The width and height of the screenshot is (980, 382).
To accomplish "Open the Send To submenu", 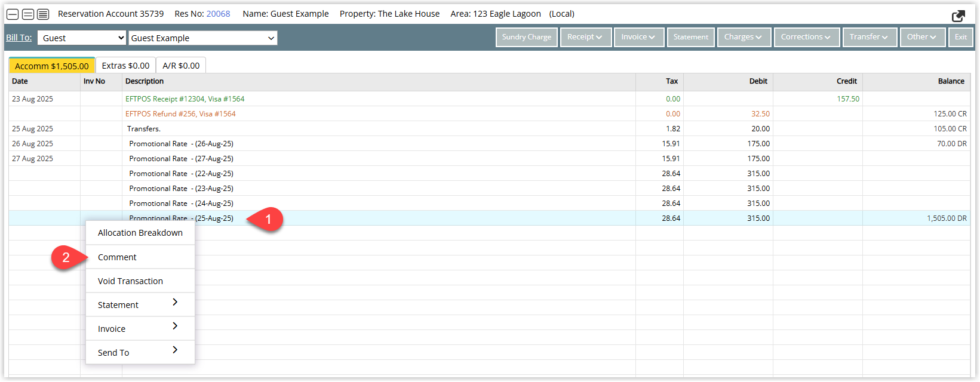I will [140, 353].
